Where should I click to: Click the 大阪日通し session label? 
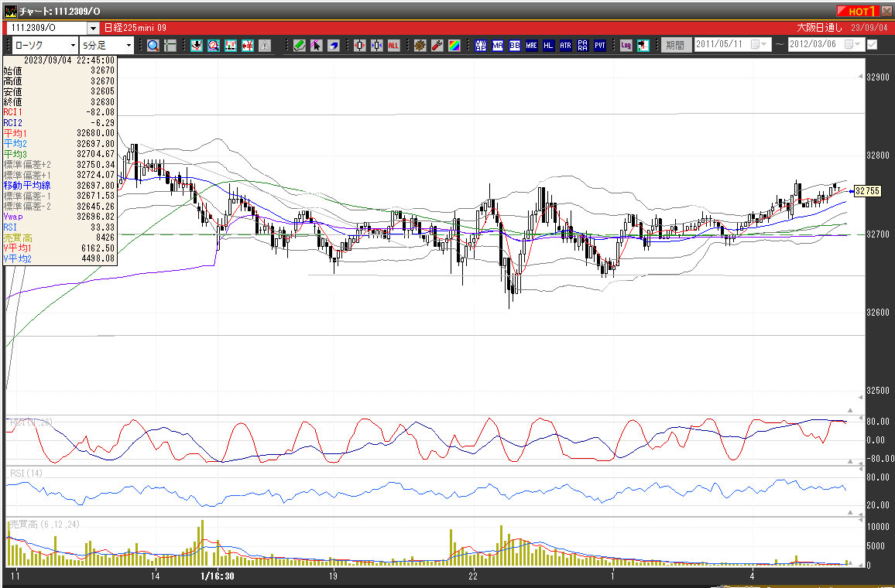(x=820, y=28)
